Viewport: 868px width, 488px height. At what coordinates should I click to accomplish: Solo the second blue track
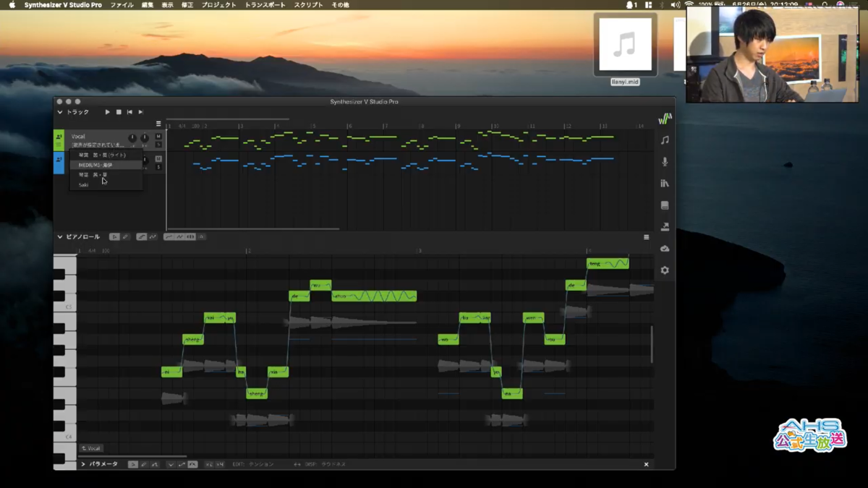(x=158, y=167)
